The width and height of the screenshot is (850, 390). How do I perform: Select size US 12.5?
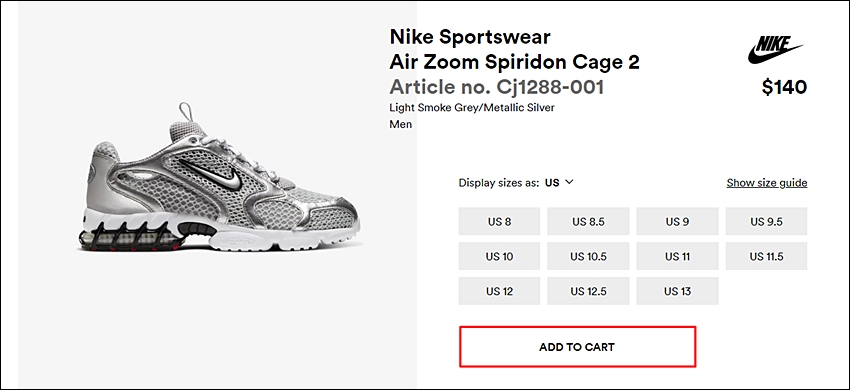tap(588, 291)
